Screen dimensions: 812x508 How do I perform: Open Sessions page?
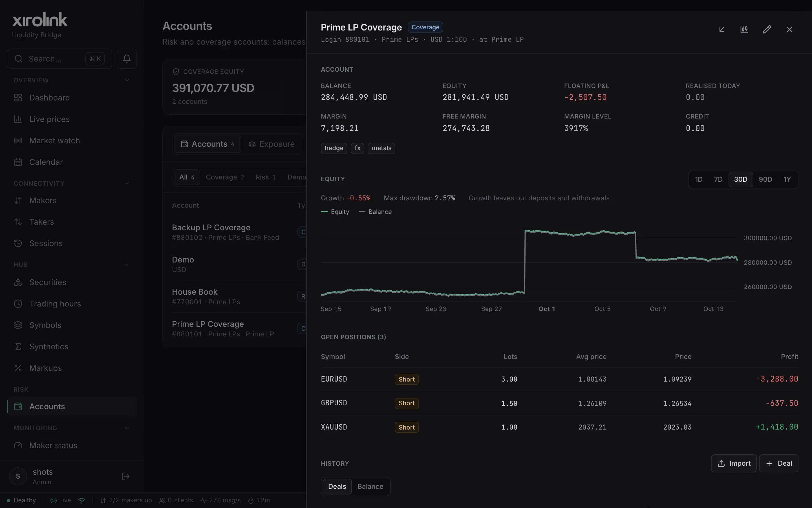point(72,244)
